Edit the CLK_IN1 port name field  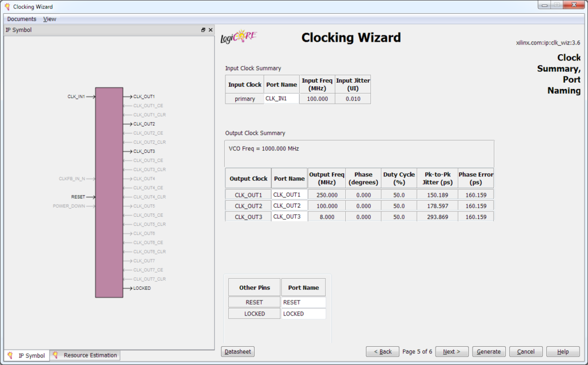281,99
